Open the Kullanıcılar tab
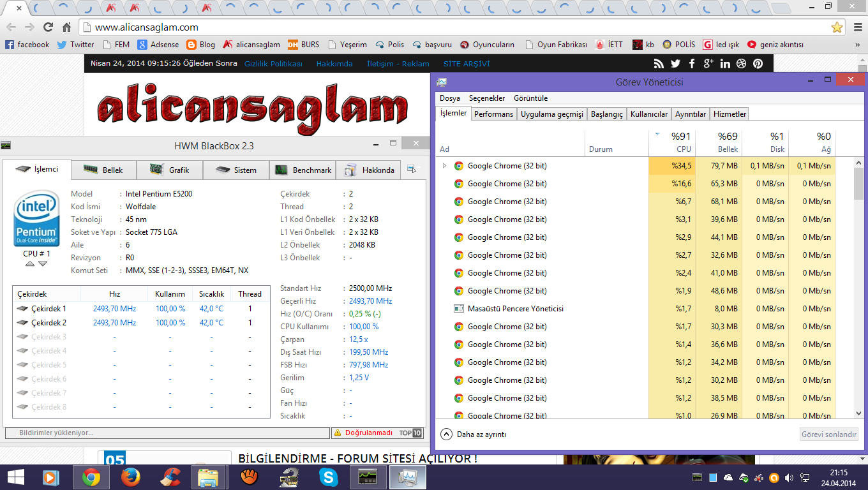 pos(649,114)
